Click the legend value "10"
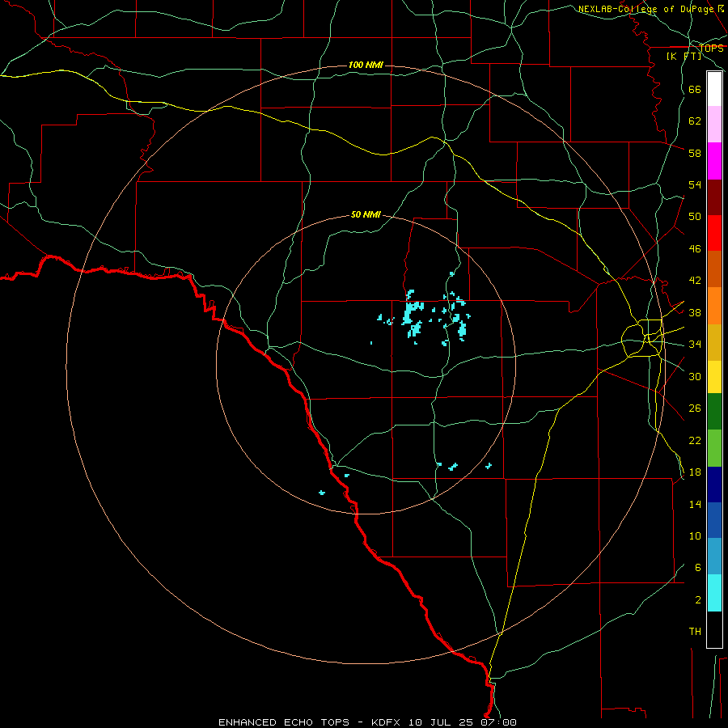The width and height of the screenshot is (728, 728). pos(695,535)
